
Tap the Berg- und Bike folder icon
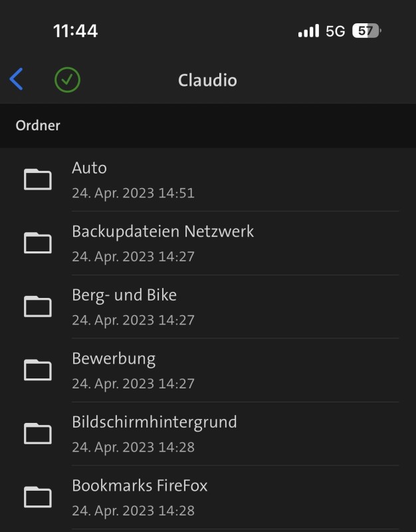[x=38, y=307]
